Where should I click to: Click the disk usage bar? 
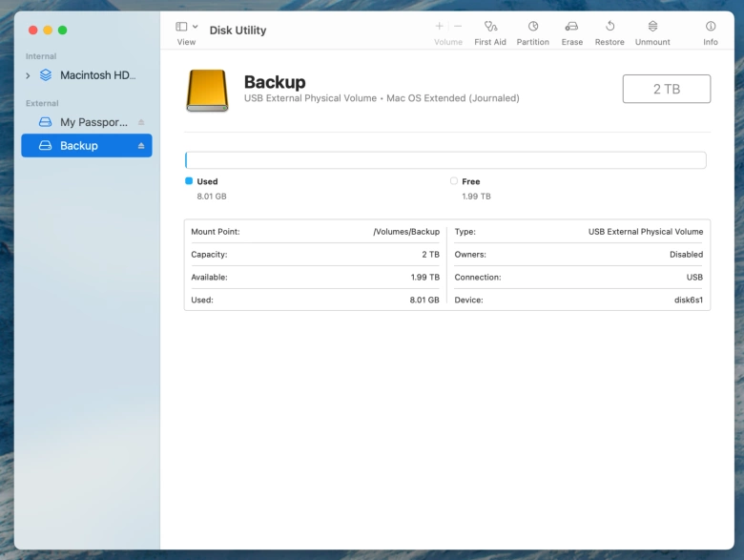tap(445, 160)
